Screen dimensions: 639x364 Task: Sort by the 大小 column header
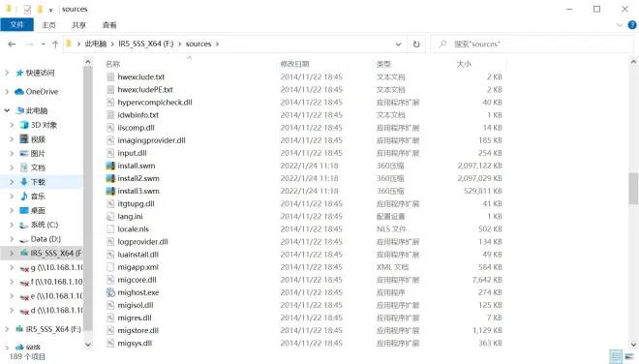(464, 64)
